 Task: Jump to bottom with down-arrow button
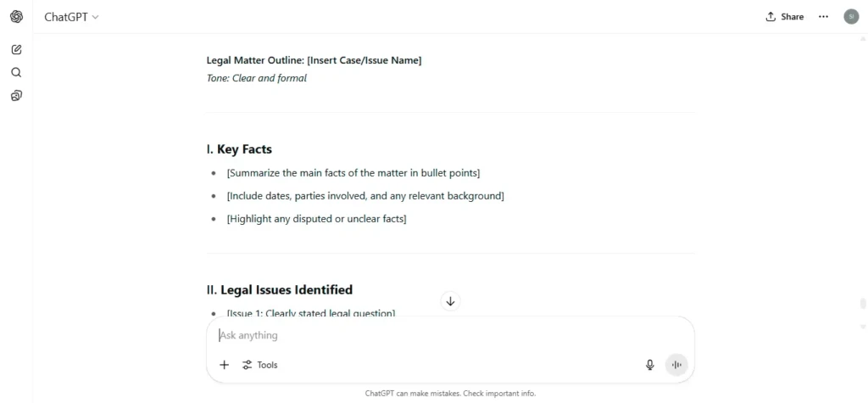tap(451, 301)
